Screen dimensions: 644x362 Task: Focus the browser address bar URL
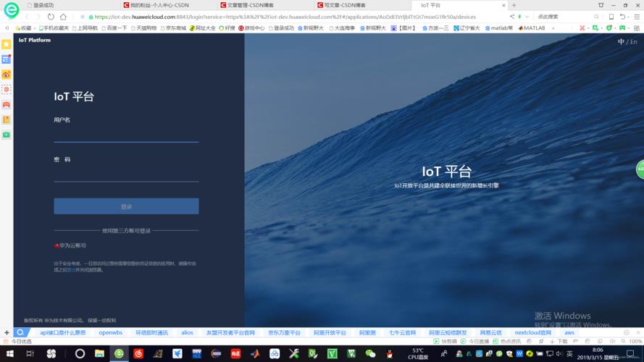285,17
